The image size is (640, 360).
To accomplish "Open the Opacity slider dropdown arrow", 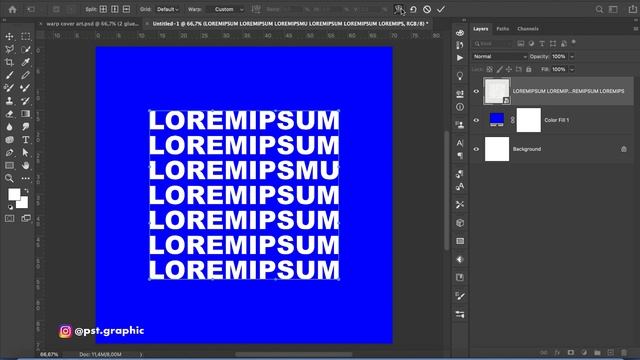I will [572, 56].
